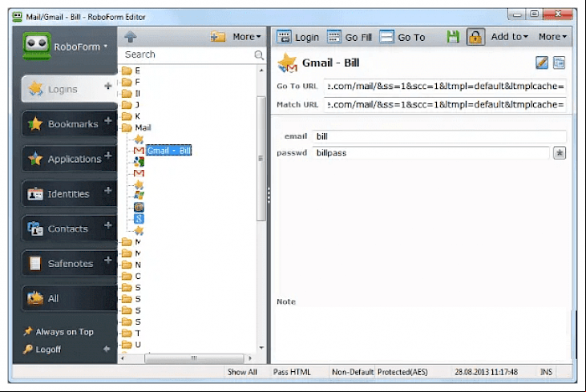The image size is (586, 392).
Task: Click the INS indicator in status bar
Action: tap(546, 372)
